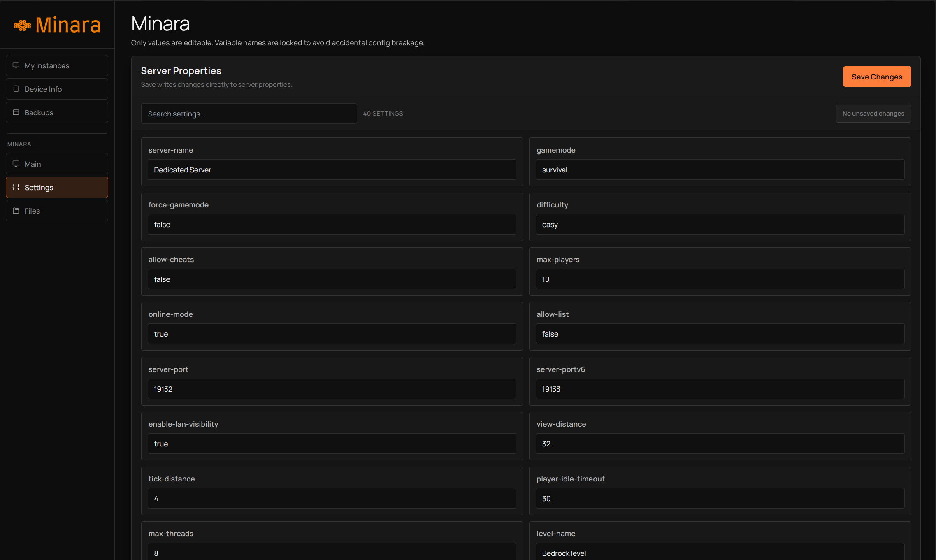Image resolution: width=936 pixels, height=560 pixels.
Task: Click the Device Info phone icon
Action: [16, 89]
